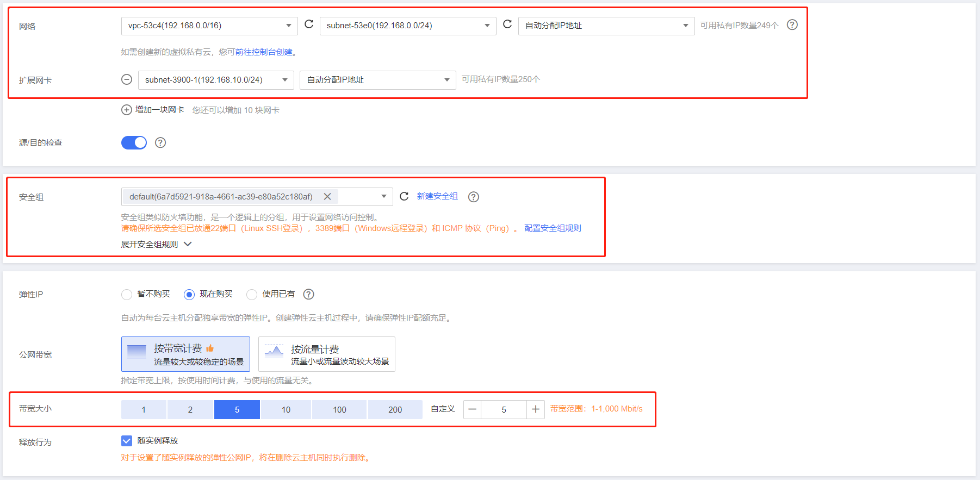The width and height of the screenshot is (980, 480).
Task: Increase custom bandwidth with plus button
Action: click(x=536, y=409)
